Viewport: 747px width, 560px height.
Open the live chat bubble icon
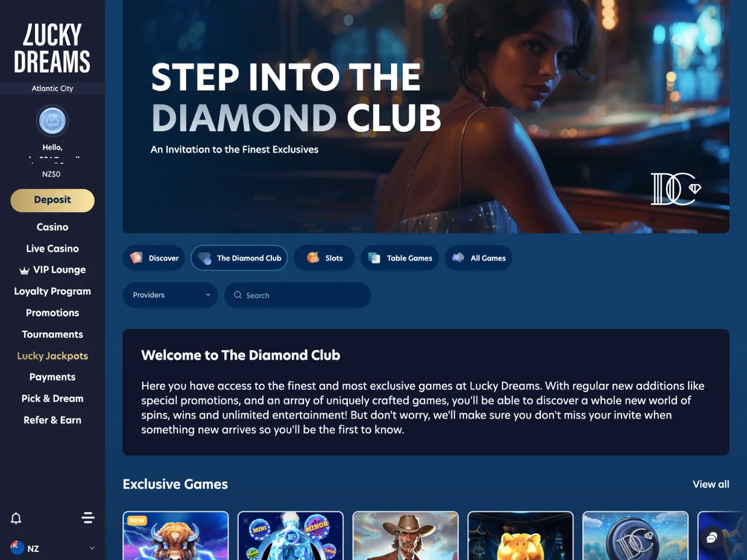pos(711,538)
